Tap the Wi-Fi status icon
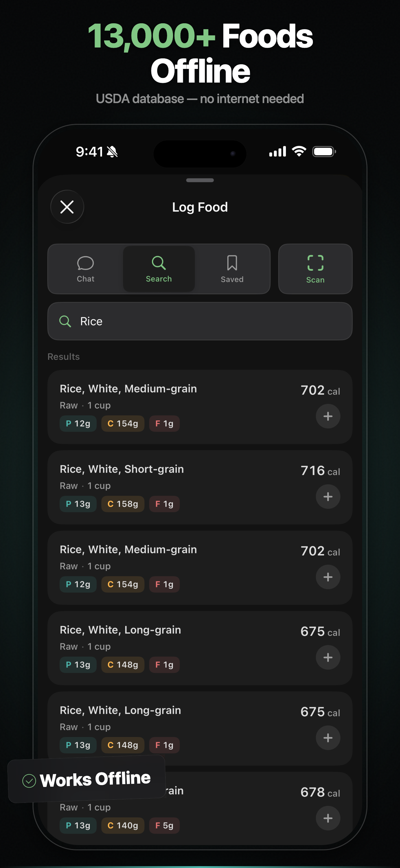The image size is (400, 868). click(x=299, y=151)
